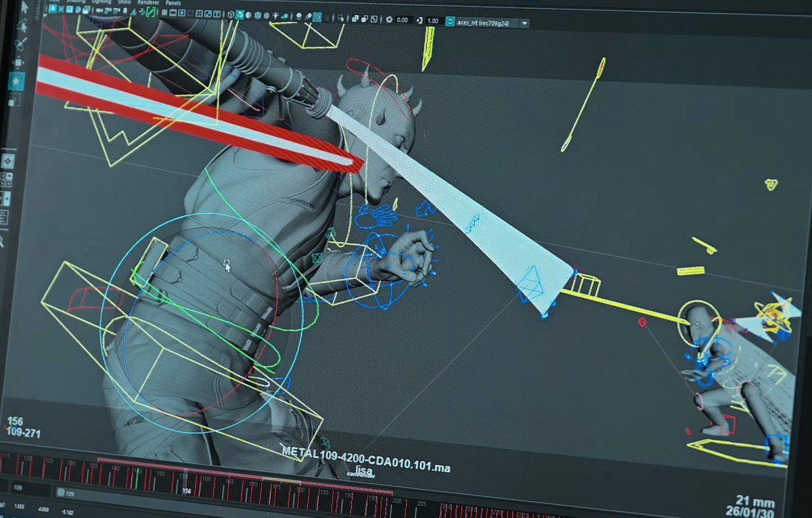The width and height of the screenshot is (812, 518).
Task: Select the arrow Select tool in toolbox
Action: pos(24,8)
